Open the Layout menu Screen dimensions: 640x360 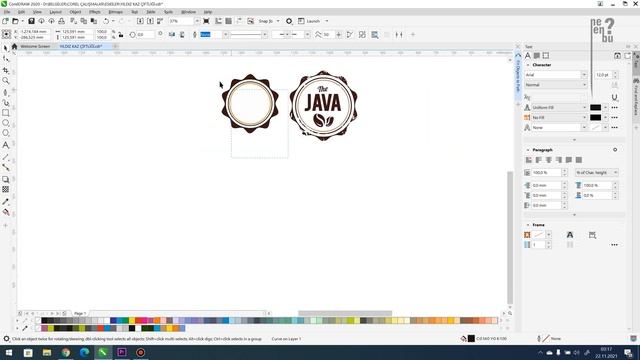coord(56,12)
